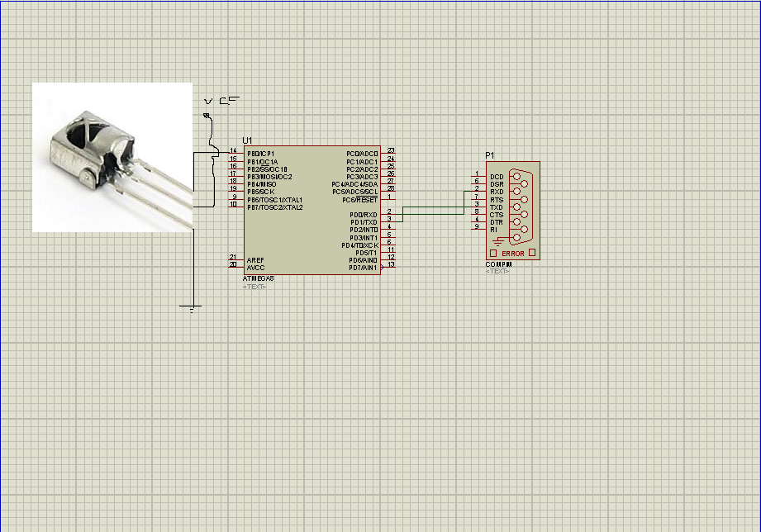761x532 pixels.
Task: Click the square indicator right of ERROR
Action: click(x=532, y=252)
